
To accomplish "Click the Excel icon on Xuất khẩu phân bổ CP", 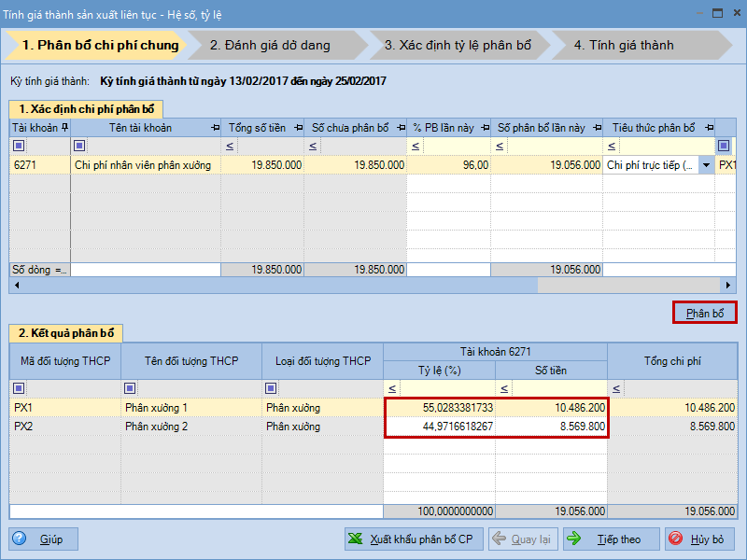I will (x=357, y=539).
